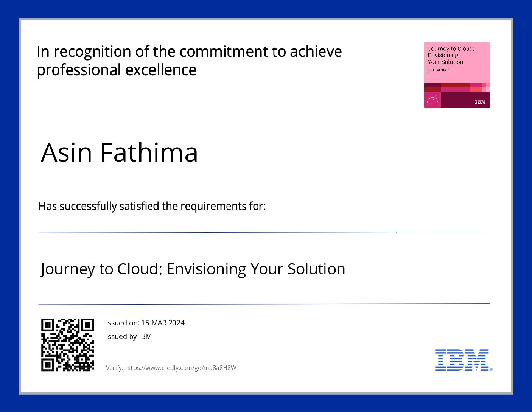Select the recipient name Asin Fathima
This screenshot has width=532, height=412.
pyautogui.click(x=119, y=152)
